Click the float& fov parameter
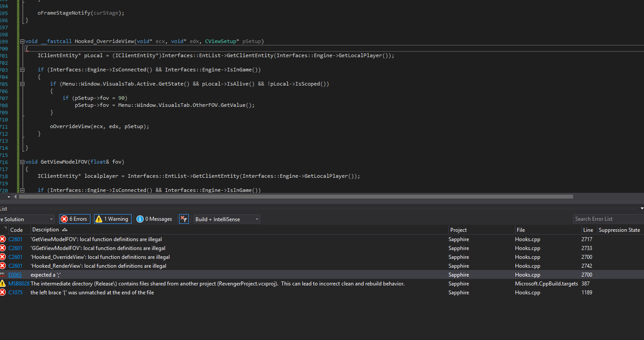644x340 pixels. [107, 162]
